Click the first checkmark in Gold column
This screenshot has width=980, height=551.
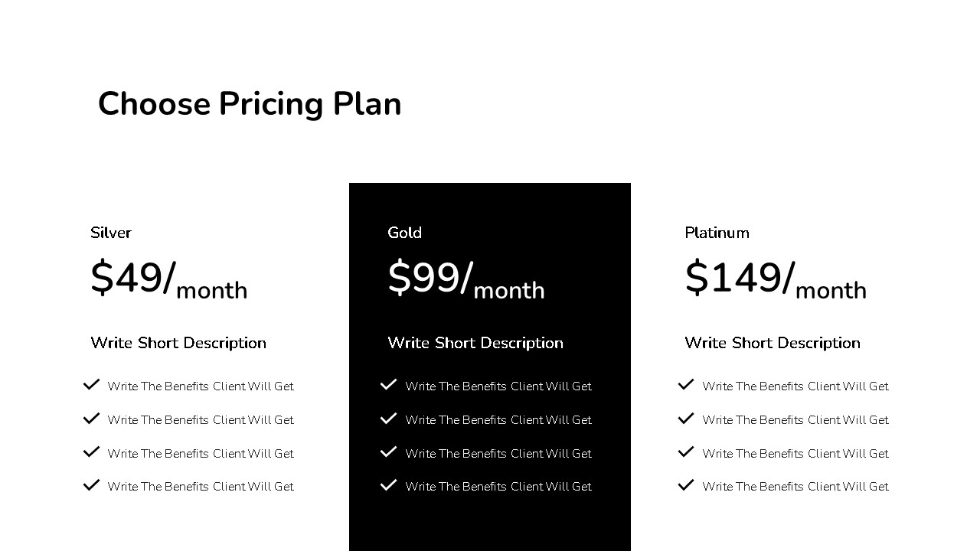[388, 384]
